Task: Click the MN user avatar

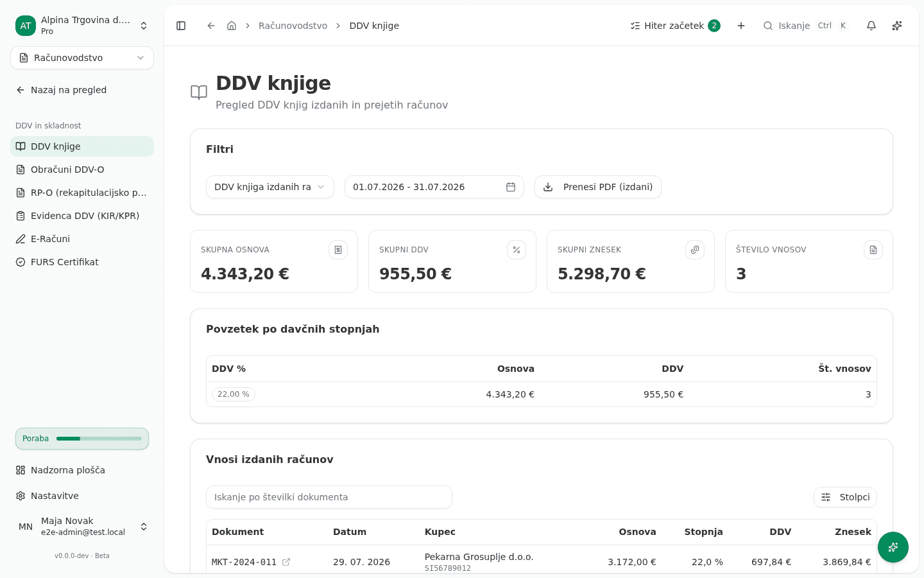Action: point(26,527)
